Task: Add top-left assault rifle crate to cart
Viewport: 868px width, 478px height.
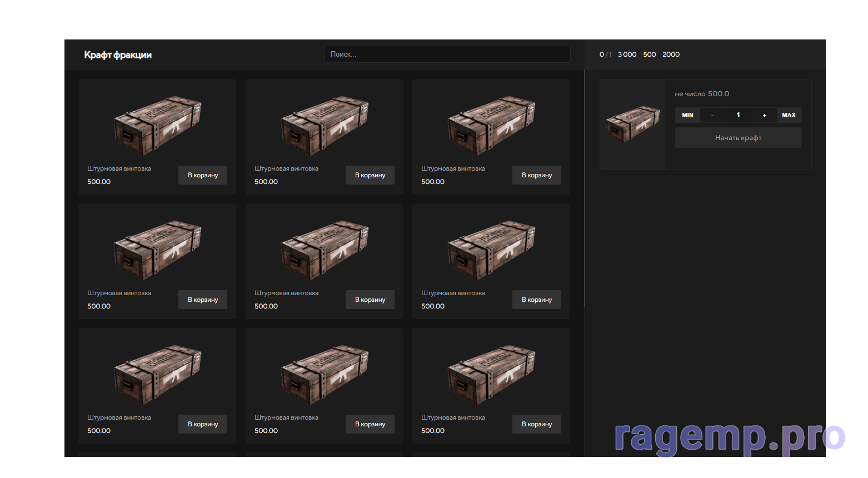Action: [x=203, y=175]
